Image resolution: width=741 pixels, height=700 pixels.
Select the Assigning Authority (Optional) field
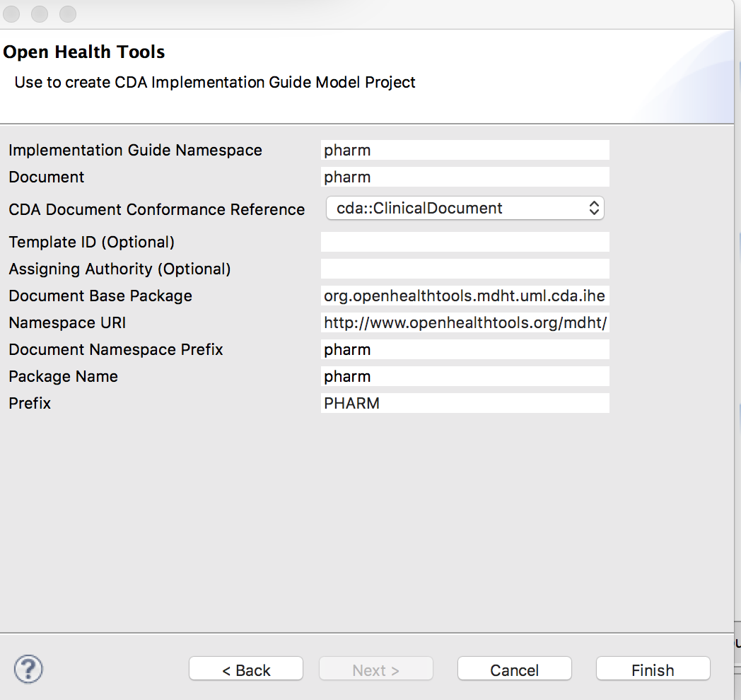click(465, 269)
